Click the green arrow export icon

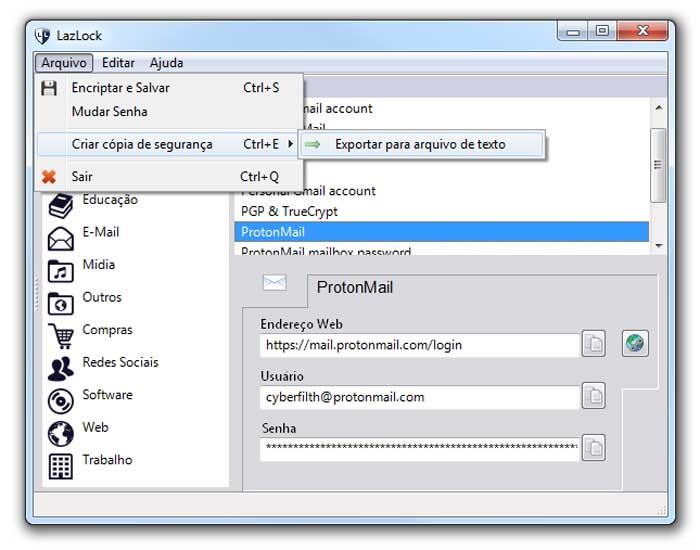(313, 144)
